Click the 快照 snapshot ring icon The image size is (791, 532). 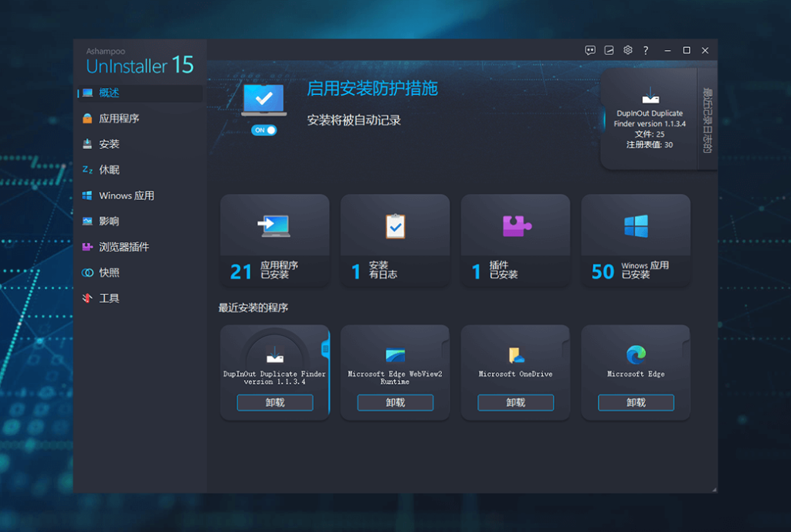pyautogui.click(x=87, y=273)
